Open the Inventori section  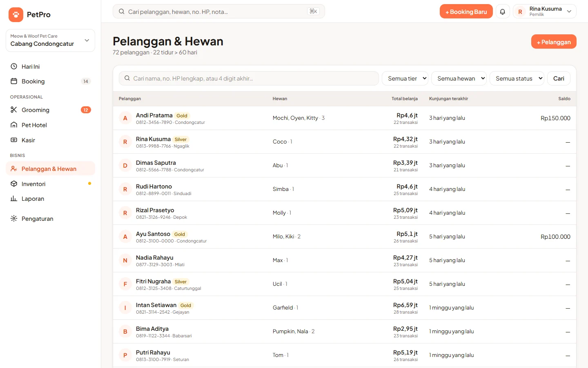pos(50,184)
